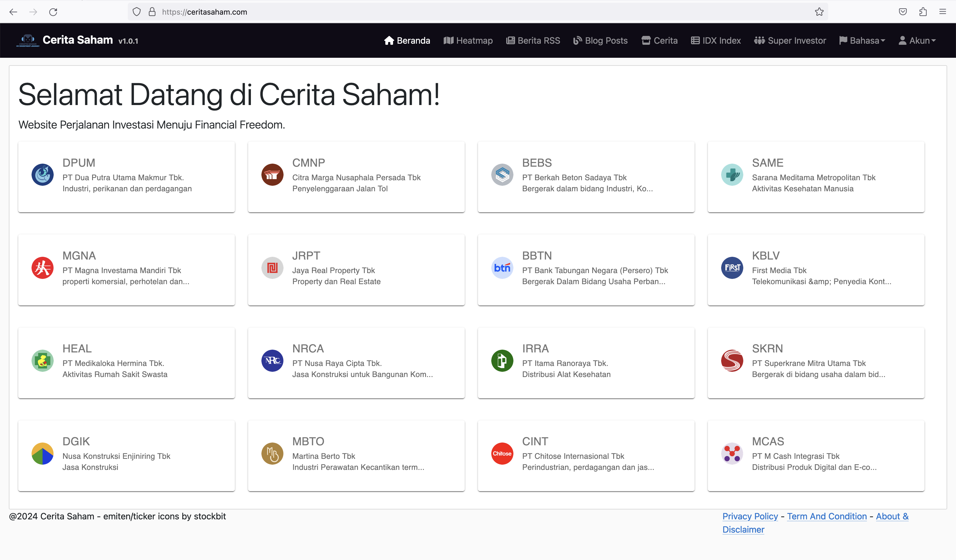The width and height of the screenshot is (956, 560).
Task: Go back using browser back arrow
Action: click(13, 12)
